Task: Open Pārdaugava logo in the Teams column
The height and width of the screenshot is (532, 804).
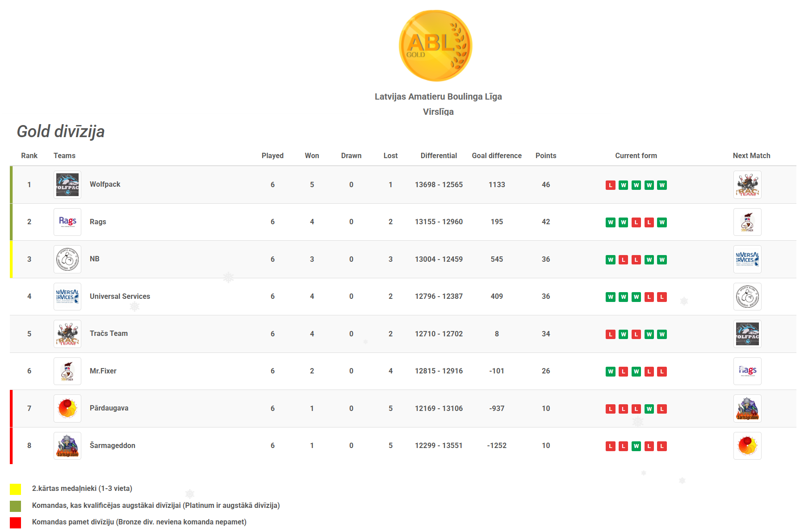Action: (67, 408)
